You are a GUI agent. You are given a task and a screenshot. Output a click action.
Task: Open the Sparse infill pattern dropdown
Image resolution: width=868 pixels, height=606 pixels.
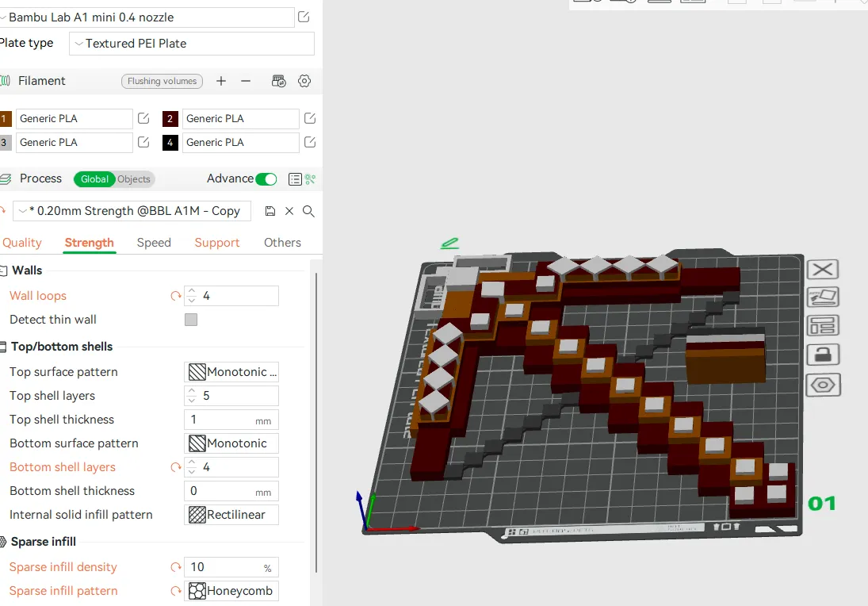click(x=231, y=590)
